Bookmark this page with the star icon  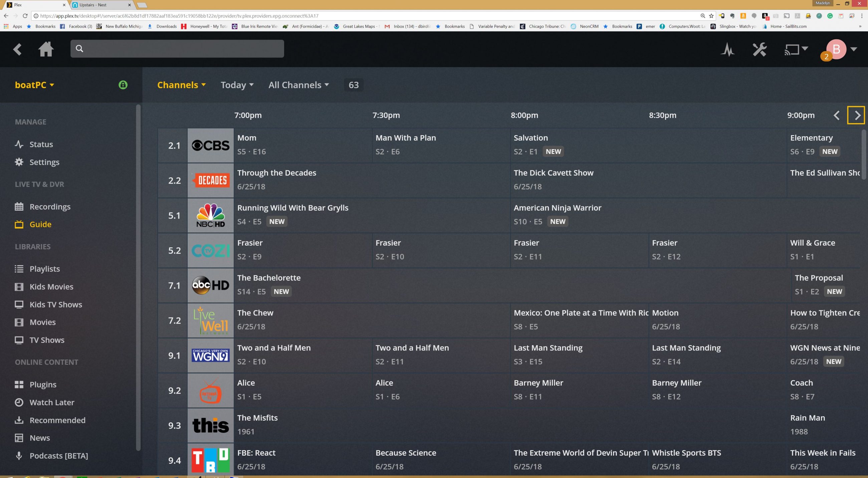tap(711, 16)
